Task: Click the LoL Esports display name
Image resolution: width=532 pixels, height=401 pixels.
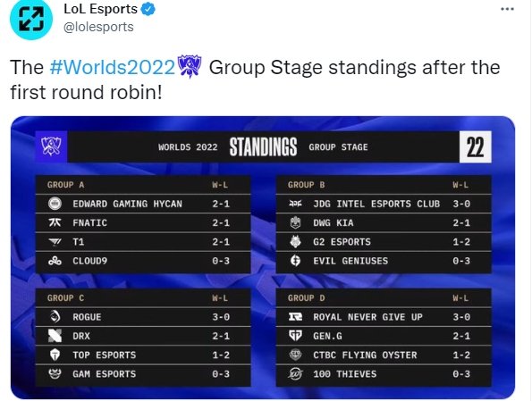Action: [100, 9]
